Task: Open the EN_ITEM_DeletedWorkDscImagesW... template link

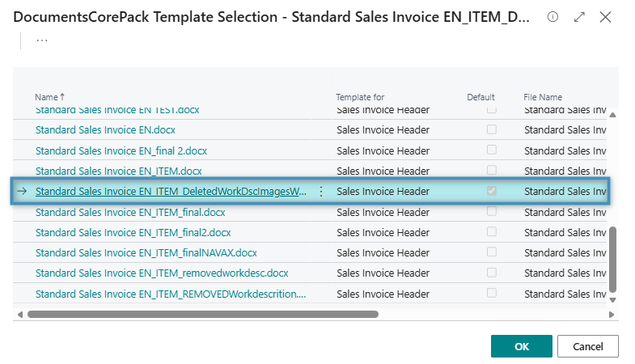Action: click(x=171, y=192)
